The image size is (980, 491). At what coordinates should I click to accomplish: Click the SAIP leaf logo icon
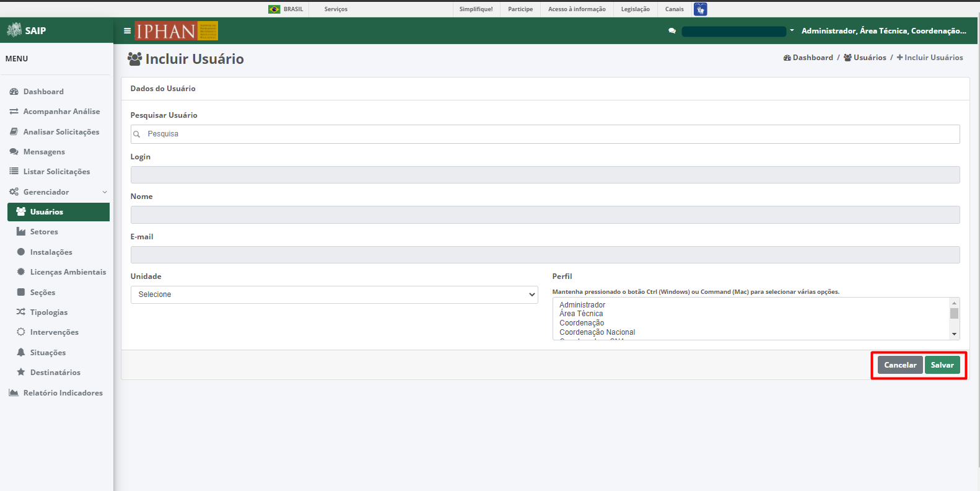click(x=14, y=30)
